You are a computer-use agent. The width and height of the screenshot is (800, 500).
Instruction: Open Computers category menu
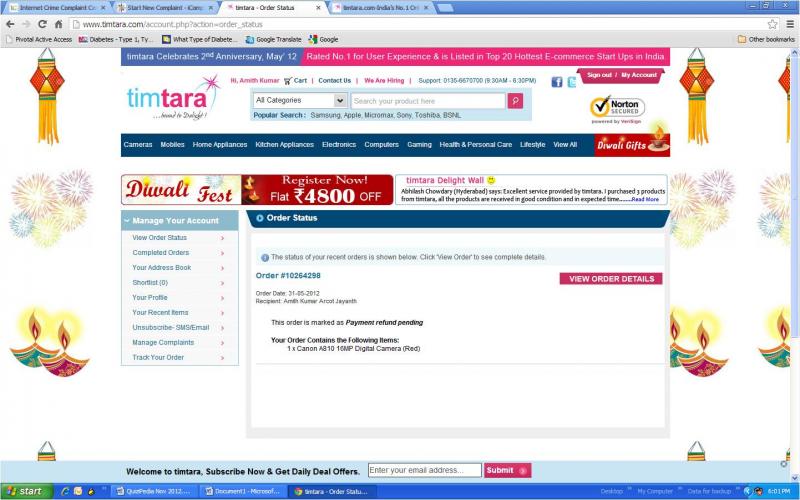coord(382,145)
